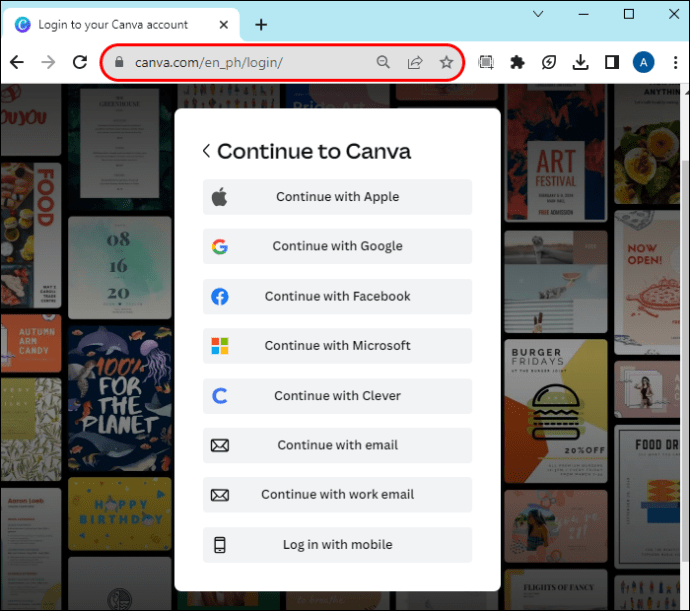Toggle the browser side panel icon
This screenshot has width=690, height=611.
612,62
